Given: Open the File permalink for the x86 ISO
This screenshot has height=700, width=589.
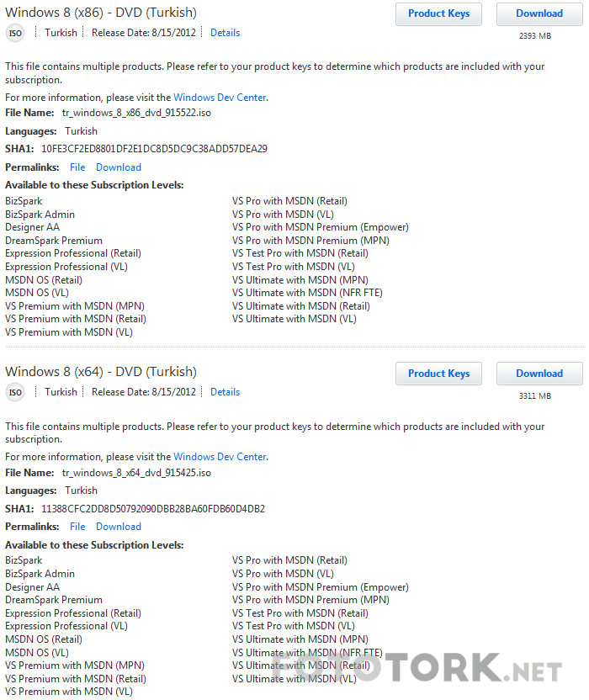Looking at the screenshot, I should (x=77, y=167).
